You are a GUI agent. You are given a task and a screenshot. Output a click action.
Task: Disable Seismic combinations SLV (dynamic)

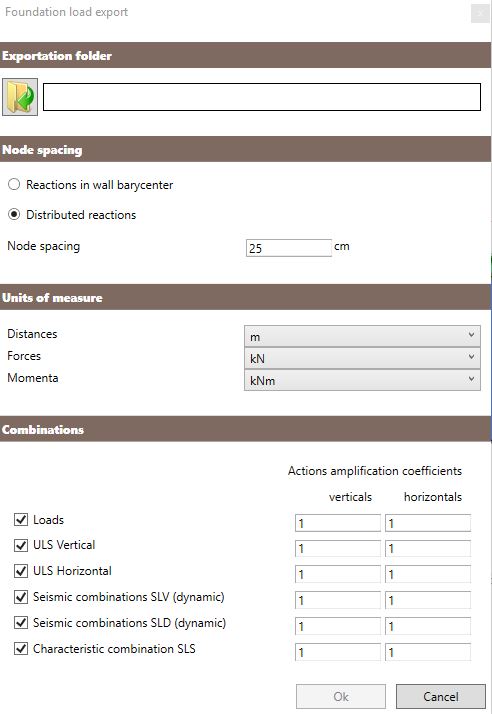pos(21,597)
